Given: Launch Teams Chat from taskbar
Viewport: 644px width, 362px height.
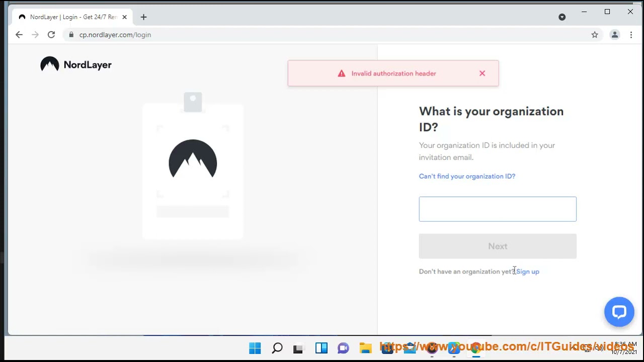Looking at the screenshot, I should 343,348.
